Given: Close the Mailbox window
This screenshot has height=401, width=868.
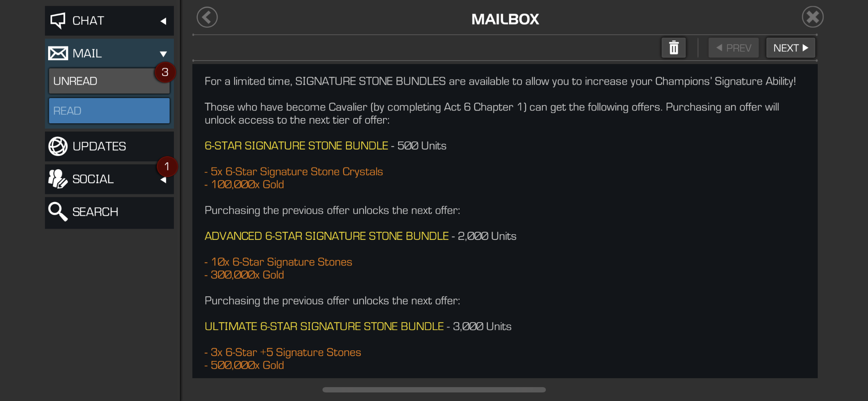Looking at the screenshot, I should [x=812, y=17].
